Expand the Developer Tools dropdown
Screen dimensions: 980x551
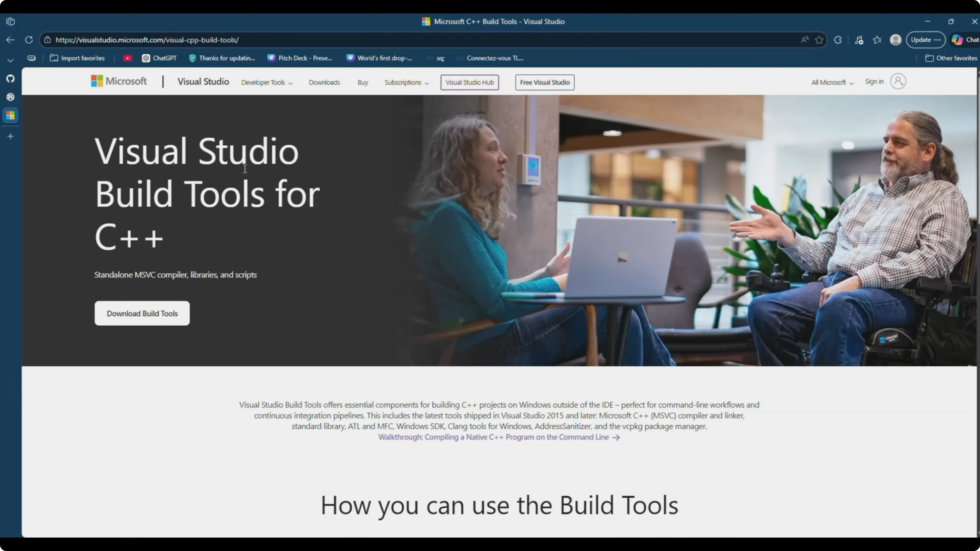coord(267,83)
